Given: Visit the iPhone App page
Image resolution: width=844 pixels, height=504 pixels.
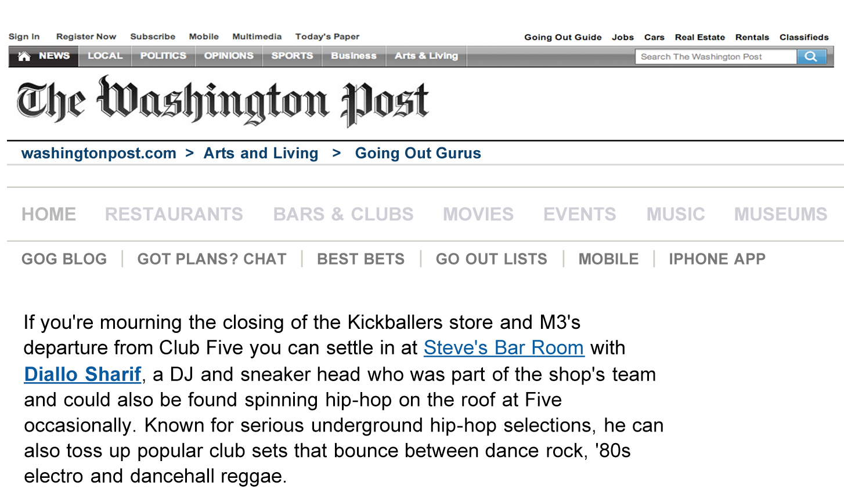Looking at the screenshot, I should 717,259.
